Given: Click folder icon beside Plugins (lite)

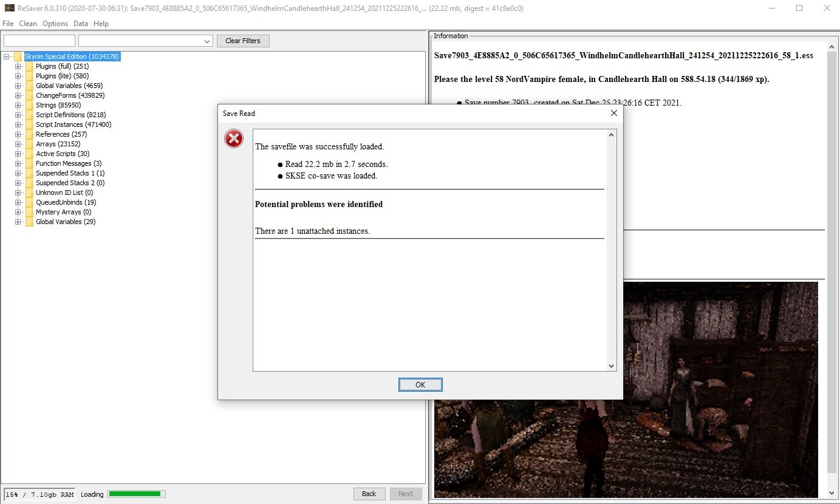Looking at the screenshot, I should 29,76.
